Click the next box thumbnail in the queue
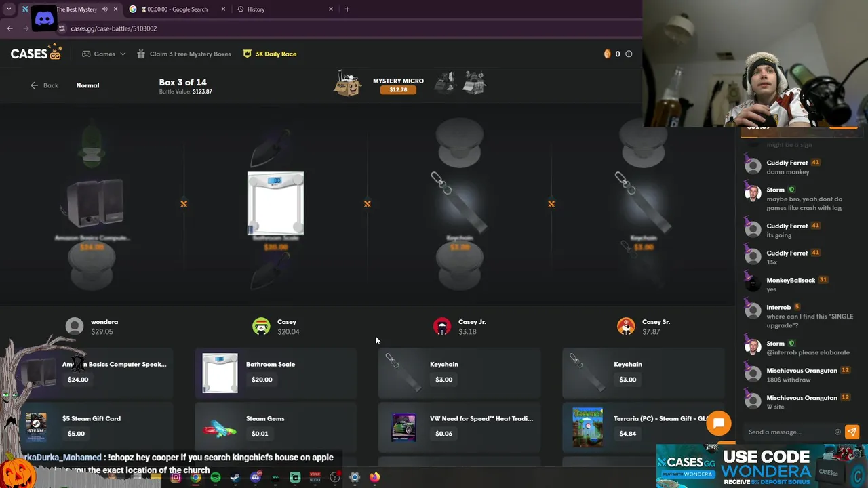This screenshot has height=488, width=868. (446, 83)
